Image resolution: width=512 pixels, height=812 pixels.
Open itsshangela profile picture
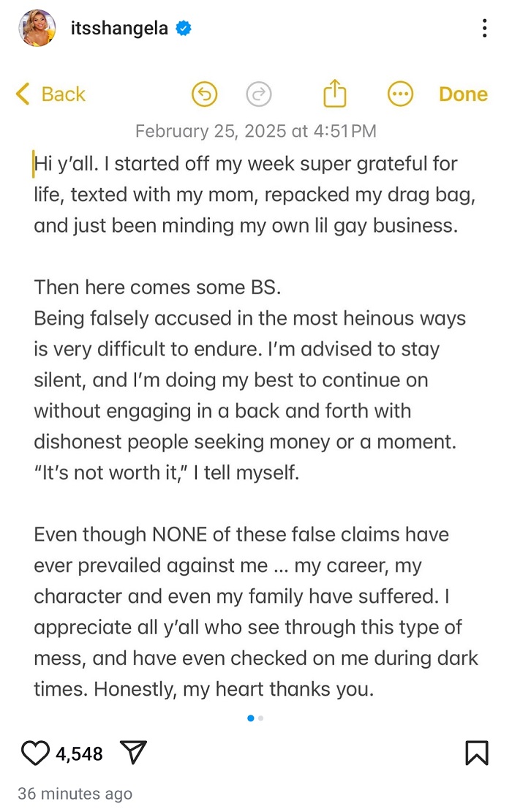(x=37, y=28)
